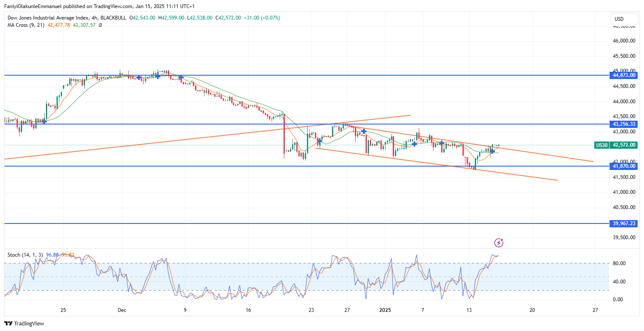Click the publisher header text with Jan 15, 2025
This screenshot has width=644, height=331.
(x=99, y=7)
